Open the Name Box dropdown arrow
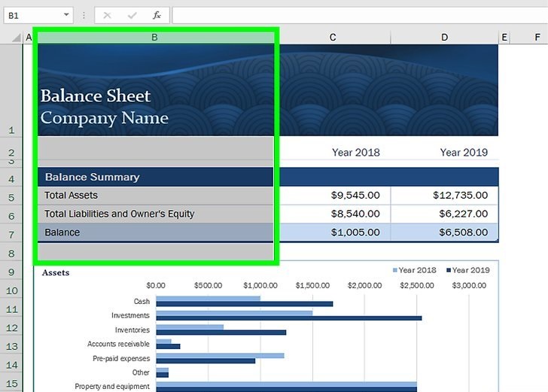Screen dimensions: 548x392 click(x=66, y=15)
